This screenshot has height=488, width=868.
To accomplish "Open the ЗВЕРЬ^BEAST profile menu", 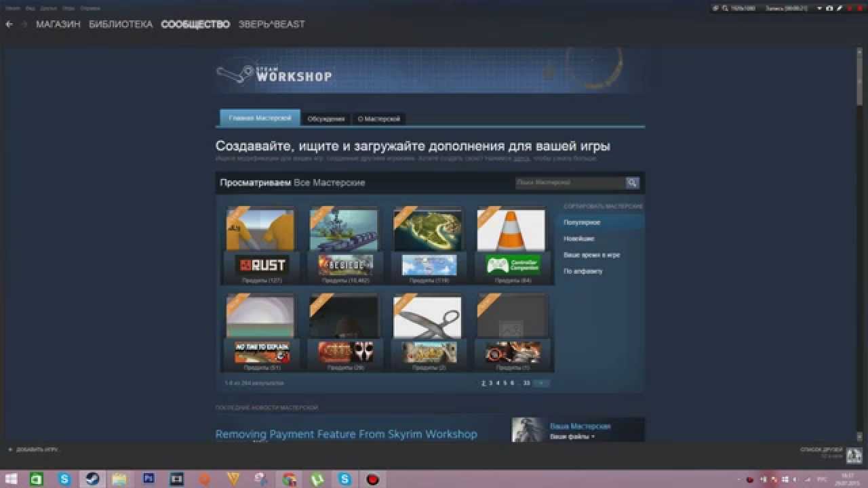I will tap(271, 24).
